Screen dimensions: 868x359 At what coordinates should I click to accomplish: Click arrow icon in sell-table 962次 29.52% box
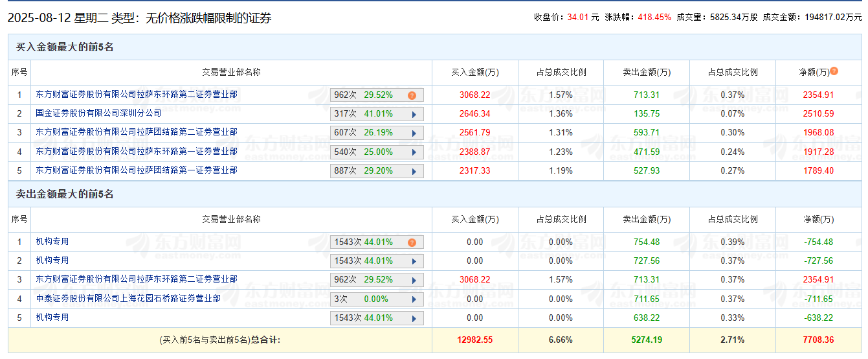click(414, 281)
